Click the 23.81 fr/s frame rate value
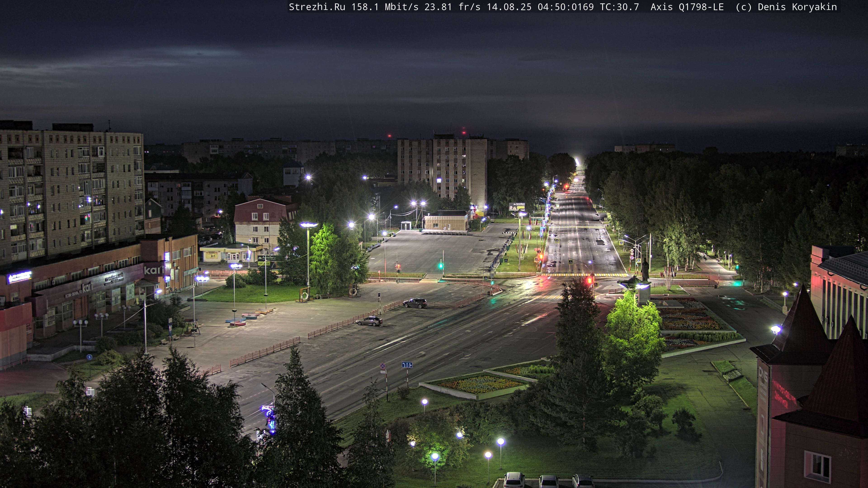Screen dimensions: 868x488 click(452, 7)
